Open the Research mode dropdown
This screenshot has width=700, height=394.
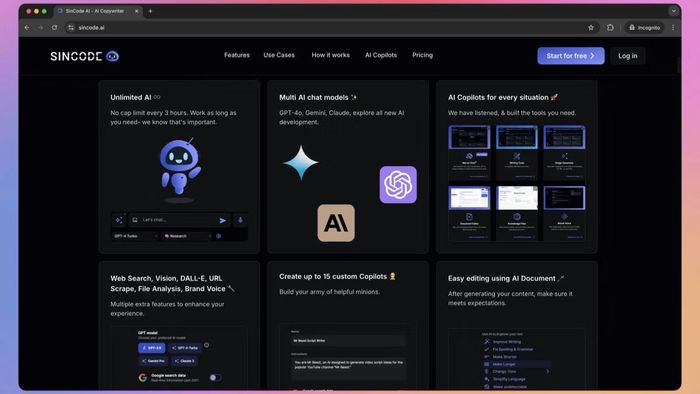pos(187,236)
